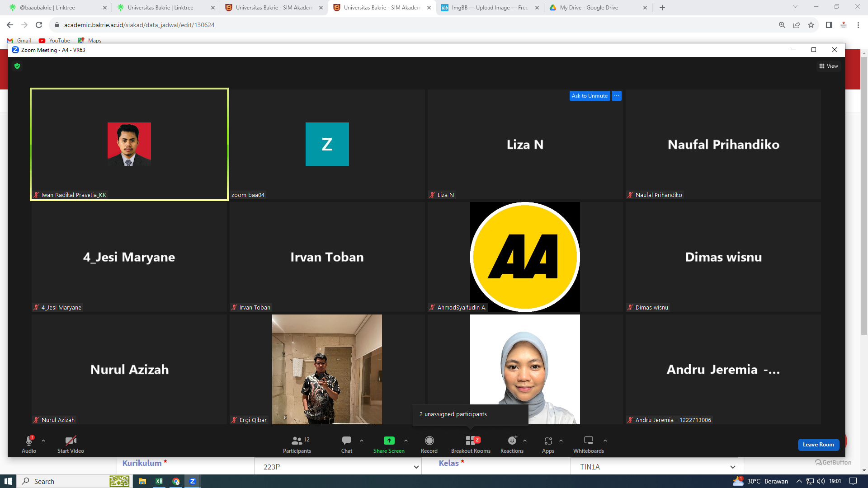
Task: Select AhmadSyaifudin A. participant tile
Action: coord(525,257)
